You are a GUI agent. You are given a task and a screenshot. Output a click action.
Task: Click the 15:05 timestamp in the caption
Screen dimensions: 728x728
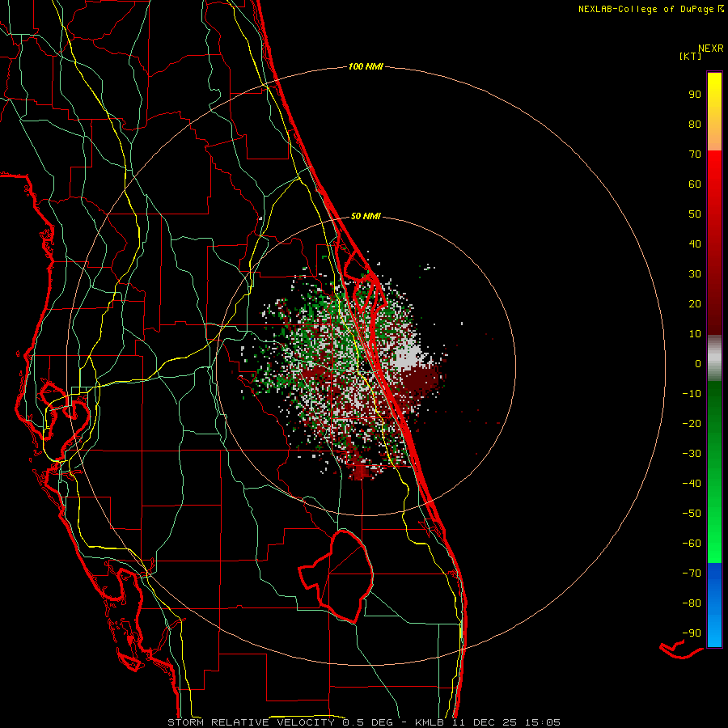point(542,722)
